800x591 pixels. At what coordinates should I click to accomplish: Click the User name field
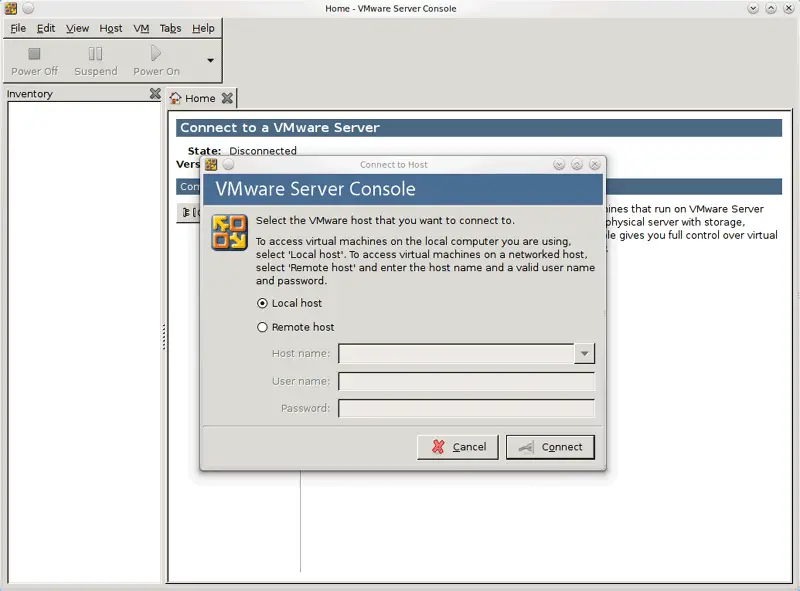pyautogui.click(x=466, y=381)
